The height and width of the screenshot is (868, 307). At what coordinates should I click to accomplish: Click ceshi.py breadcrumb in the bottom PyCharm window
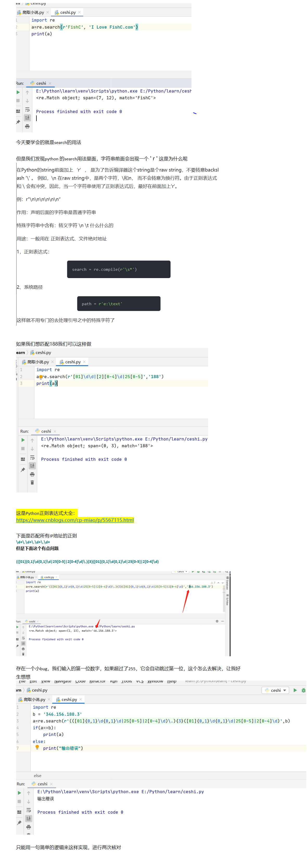click(x=37, y=690)
